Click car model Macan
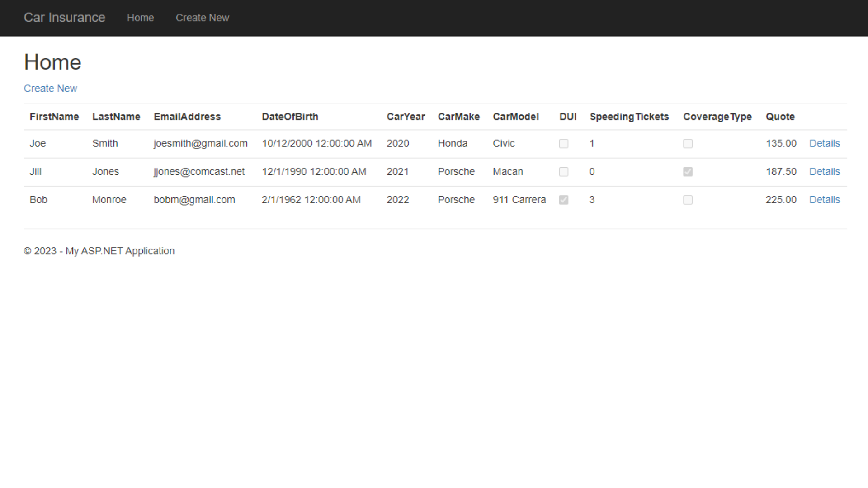 508,172
